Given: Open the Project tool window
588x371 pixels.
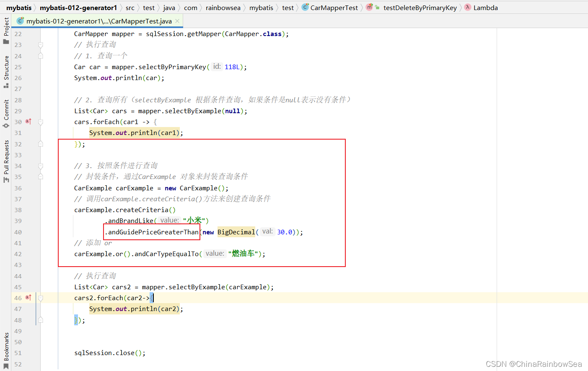Looking at the screenshot, I should click(x=6, y=30).
